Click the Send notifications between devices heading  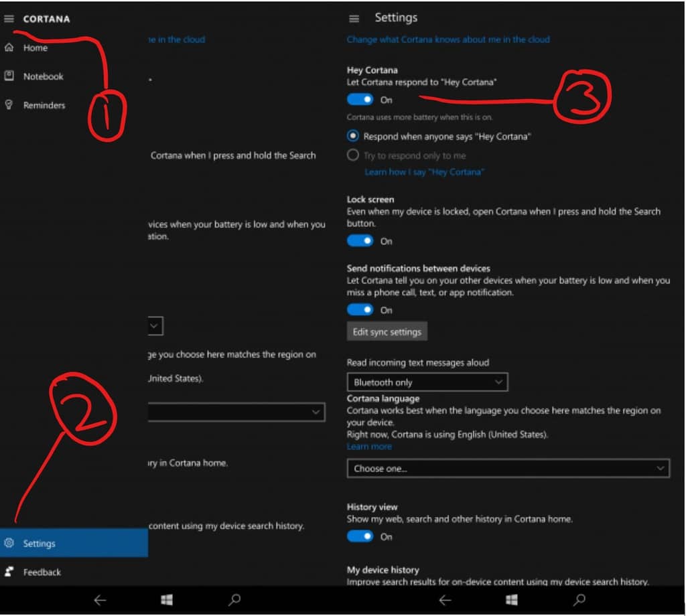[x=419, y=268]
